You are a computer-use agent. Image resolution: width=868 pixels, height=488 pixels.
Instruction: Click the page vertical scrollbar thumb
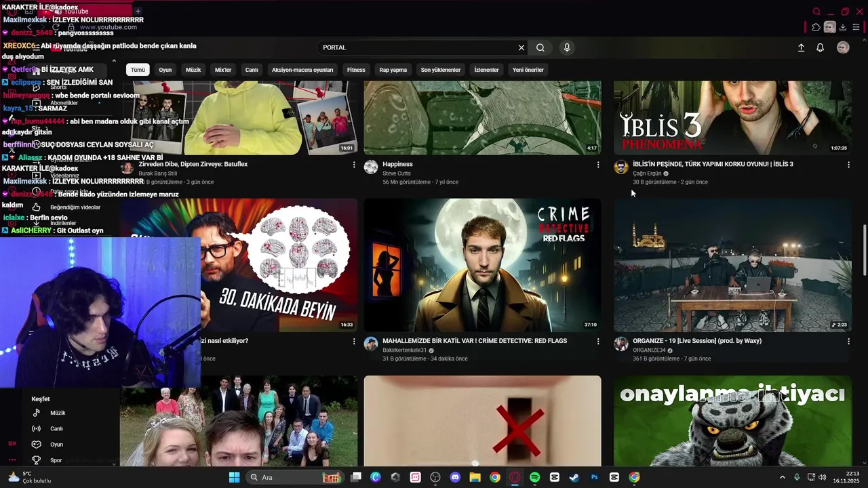point(865,249)
